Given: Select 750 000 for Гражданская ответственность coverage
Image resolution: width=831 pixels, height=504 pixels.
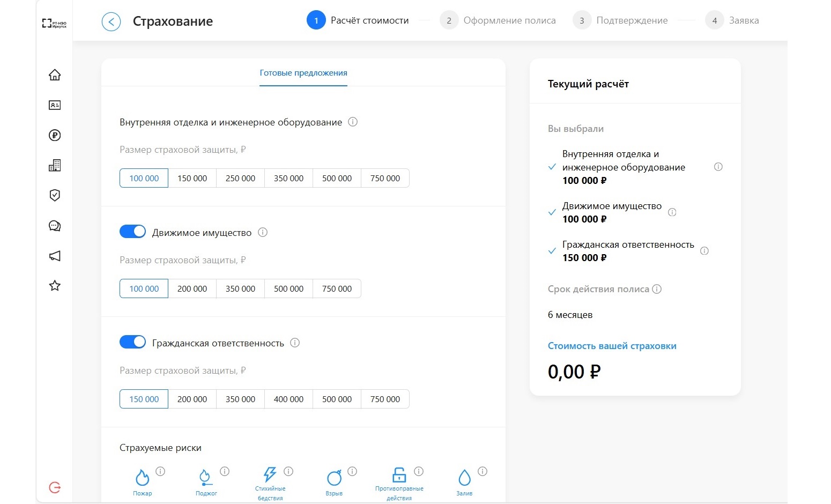Looking at the screenshot, I should [385, 399].
